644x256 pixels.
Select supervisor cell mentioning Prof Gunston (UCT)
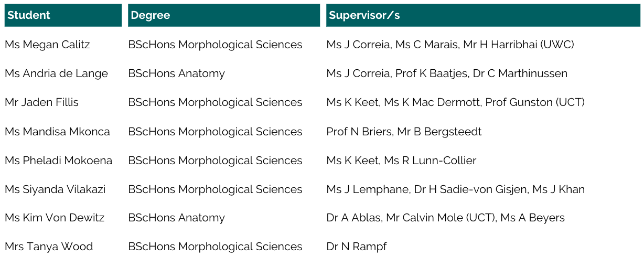[455, 102]
